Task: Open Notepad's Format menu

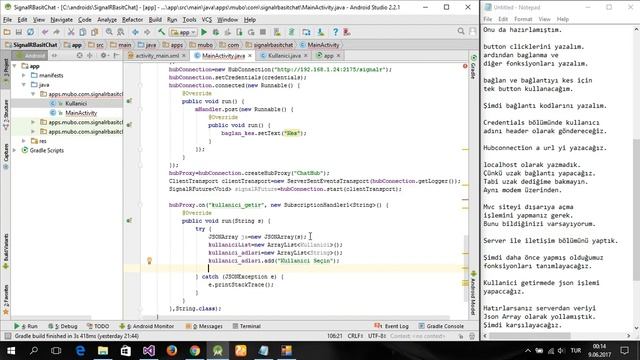Action: (523, 19)
